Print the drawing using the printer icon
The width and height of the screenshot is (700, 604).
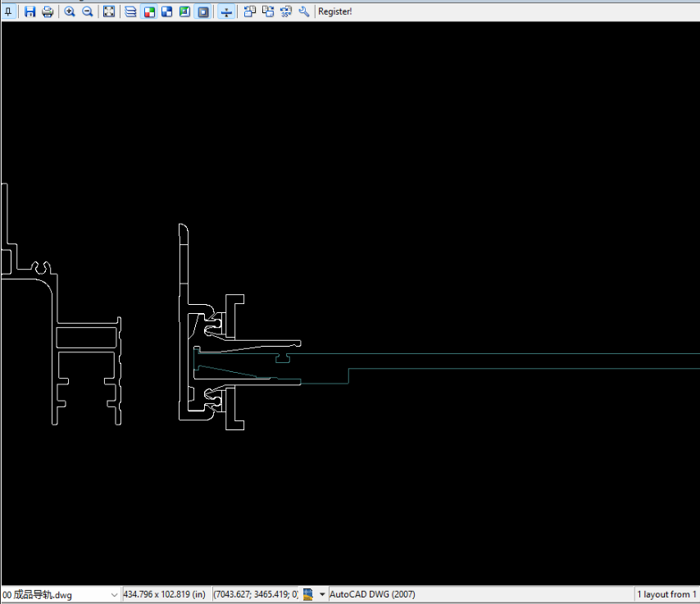coord(48,11)
